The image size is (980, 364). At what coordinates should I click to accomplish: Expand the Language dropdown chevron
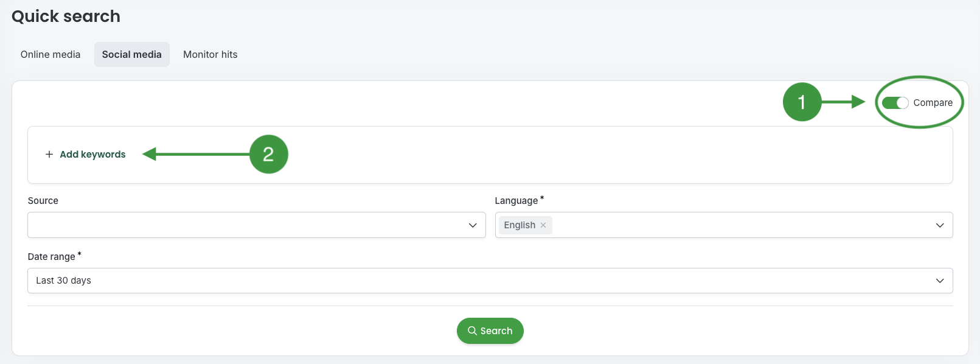pyautogui.click(x=940, y=225)
